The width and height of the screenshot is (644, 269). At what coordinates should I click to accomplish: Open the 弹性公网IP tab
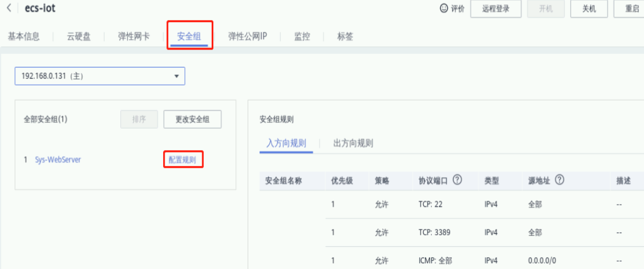pos(247,36)
